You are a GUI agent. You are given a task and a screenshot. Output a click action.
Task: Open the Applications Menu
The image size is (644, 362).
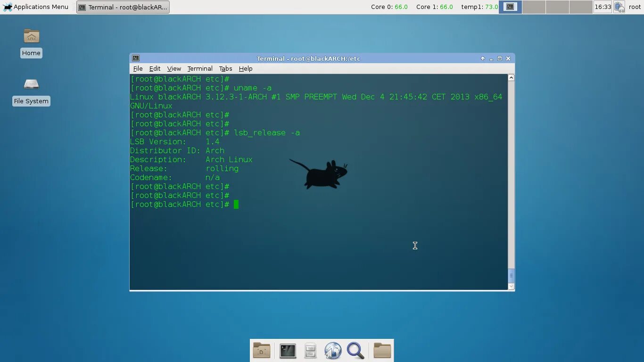coord(36,7)
